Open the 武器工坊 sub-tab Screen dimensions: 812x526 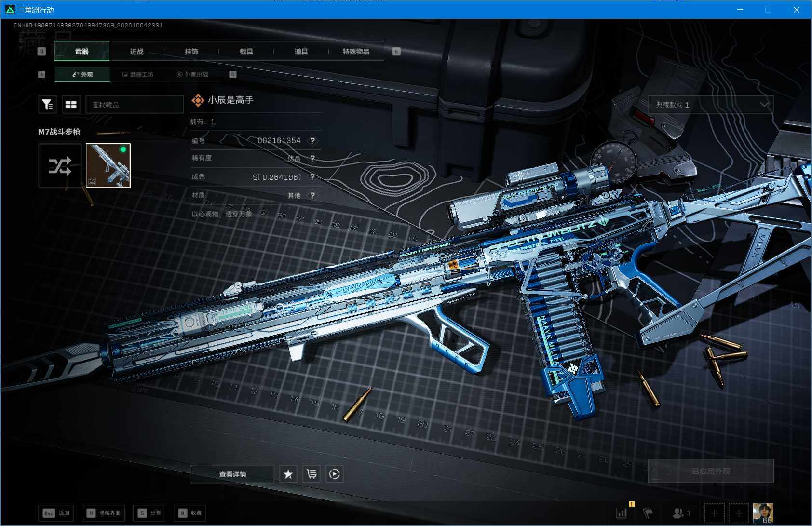pyautogui.click(x=137, y=74)
